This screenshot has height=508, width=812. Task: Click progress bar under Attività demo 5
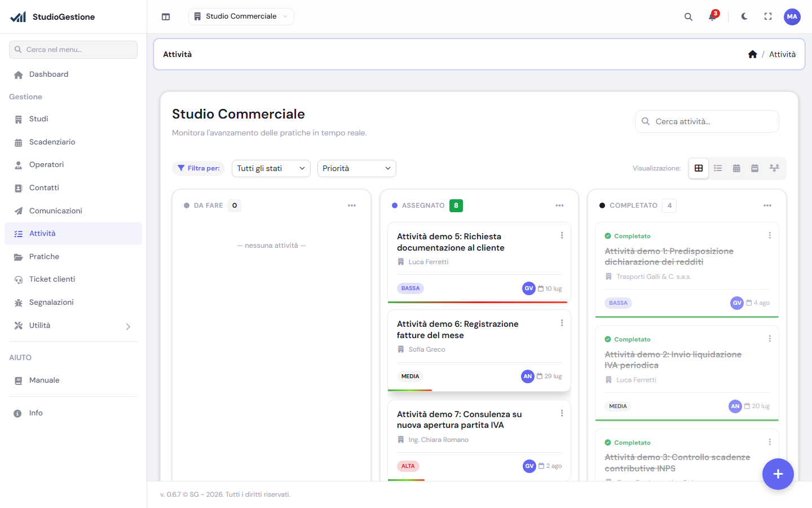478,302
